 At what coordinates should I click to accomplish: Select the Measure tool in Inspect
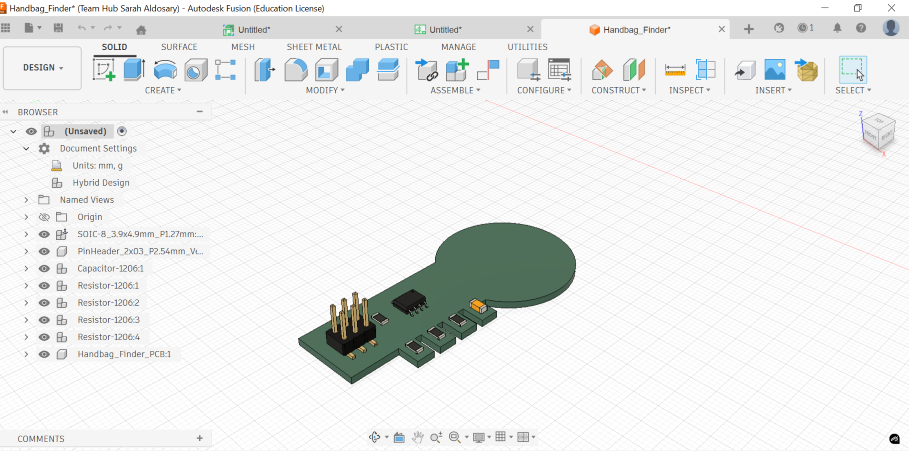click(x=675, y=69)
